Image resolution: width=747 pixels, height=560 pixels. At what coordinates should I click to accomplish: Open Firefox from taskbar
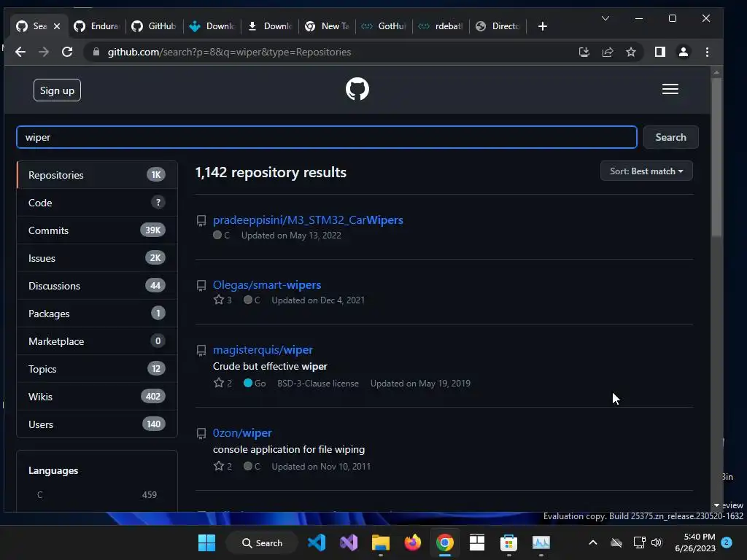coord(412,542)
